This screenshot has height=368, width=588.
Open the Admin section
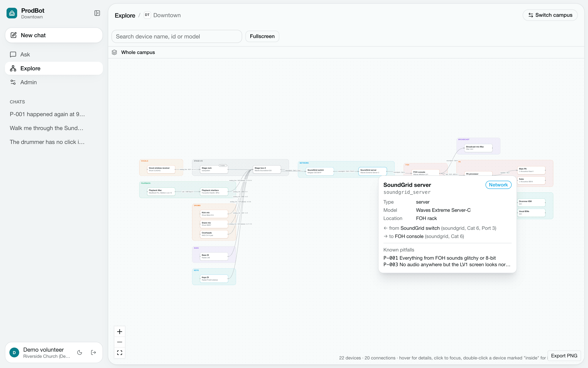pyautogui.click(x=54, y=82)
